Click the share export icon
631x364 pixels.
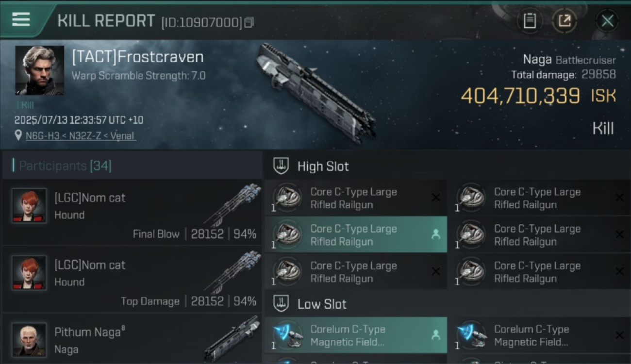click(x=565, y=21)
